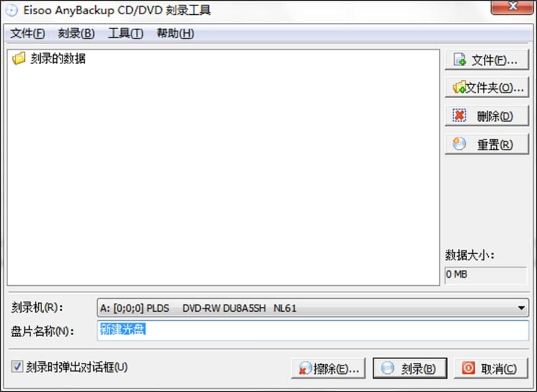Open the 帮助(H) menu

(175, 33)
